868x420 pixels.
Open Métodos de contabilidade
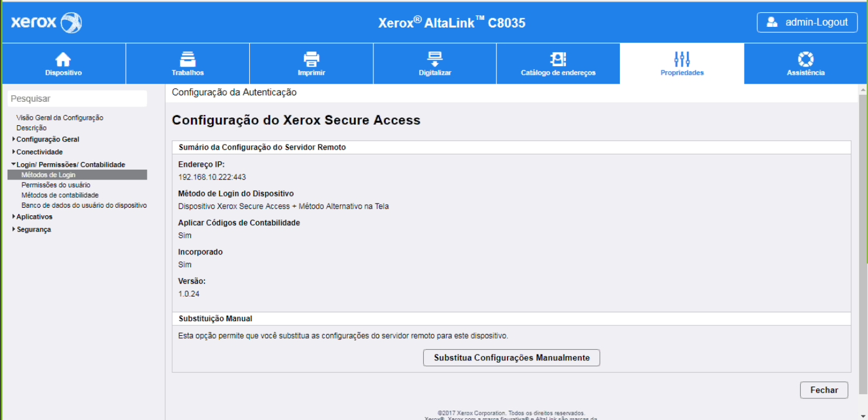tap(60, 195)
